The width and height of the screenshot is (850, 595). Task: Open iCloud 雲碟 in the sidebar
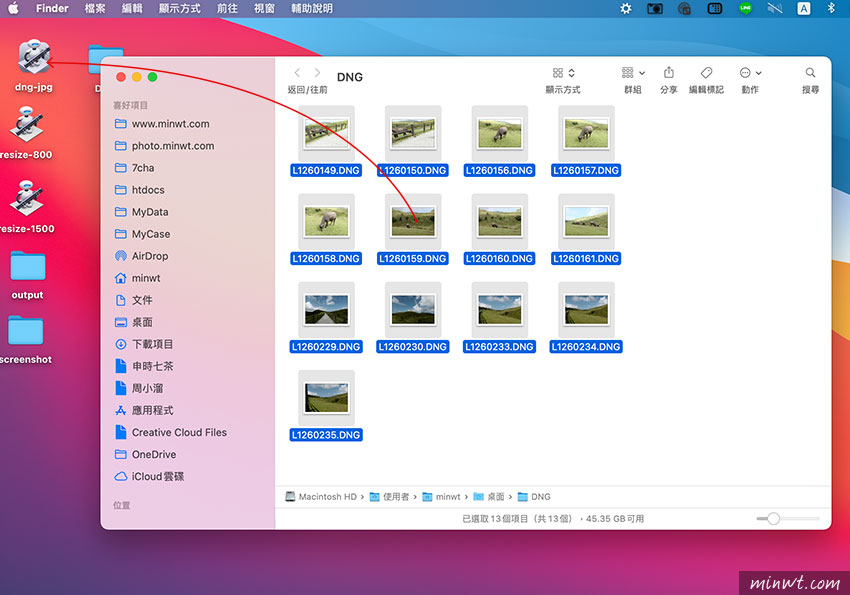tap(149, 476)
